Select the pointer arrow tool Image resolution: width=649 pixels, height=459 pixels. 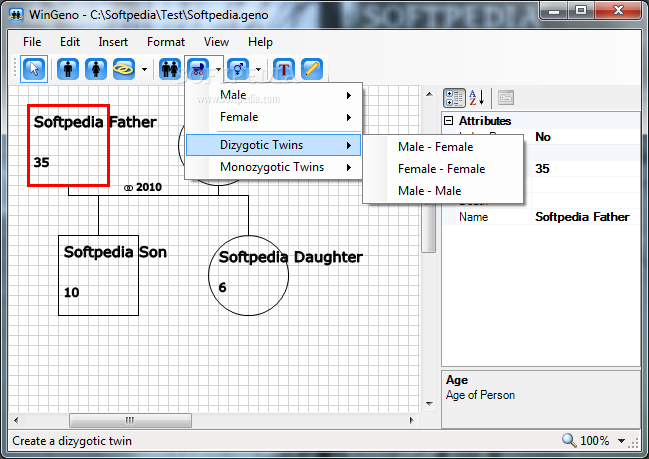[34, 69]
